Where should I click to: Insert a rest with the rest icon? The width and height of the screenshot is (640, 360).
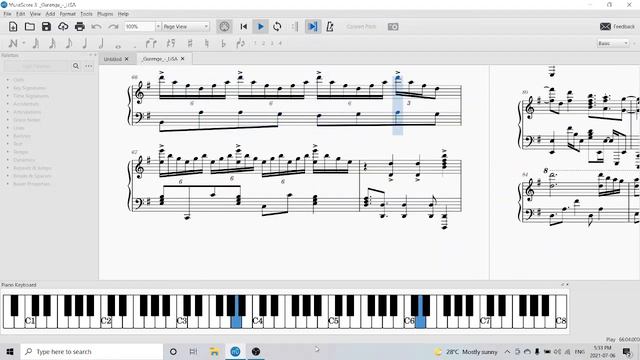point(171,43)
